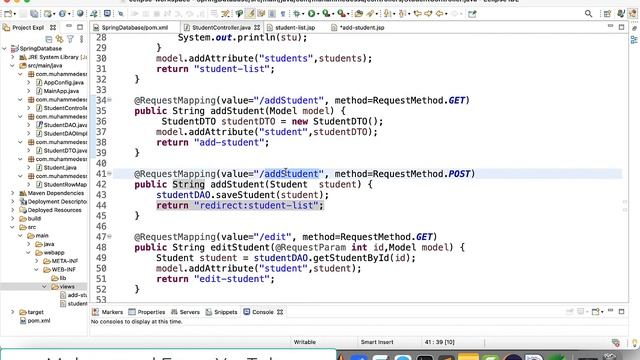Maximize the Console panel
The width and height of the screenshot is (640, 360).
tap(621, 311)
